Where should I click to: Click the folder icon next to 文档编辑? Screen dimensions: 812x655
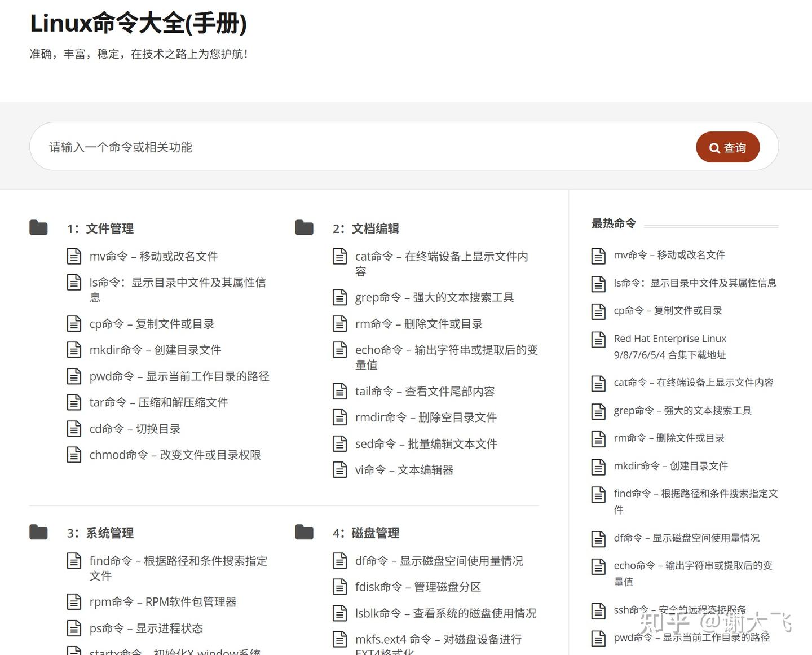tap(303, 227)
